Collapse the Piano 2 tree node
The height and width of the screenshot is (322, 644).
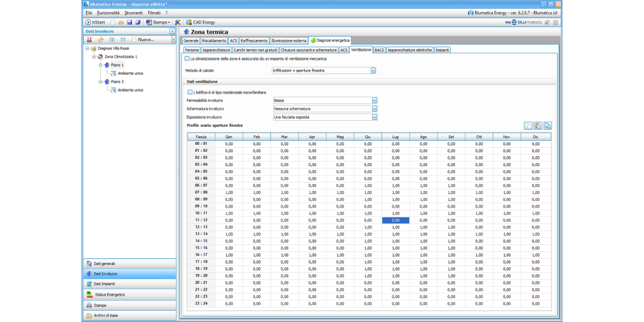pos(100,82)
